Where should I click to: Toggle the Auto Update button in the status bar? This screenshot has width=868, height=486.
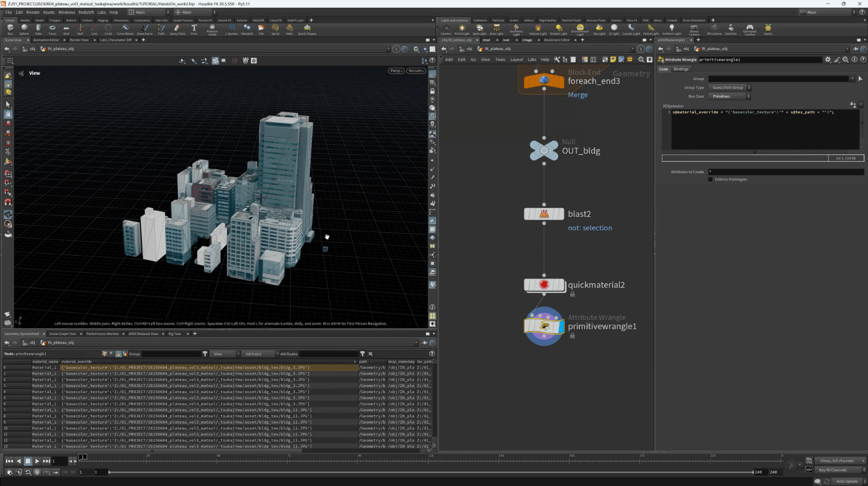[846, 481]
